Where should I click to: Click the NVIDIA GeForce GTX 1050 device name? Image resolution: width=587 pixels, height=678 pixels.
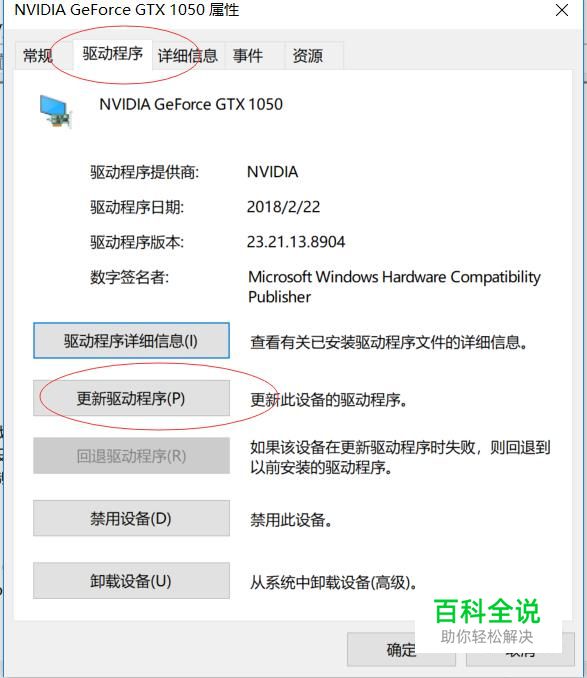click(191, 104)
